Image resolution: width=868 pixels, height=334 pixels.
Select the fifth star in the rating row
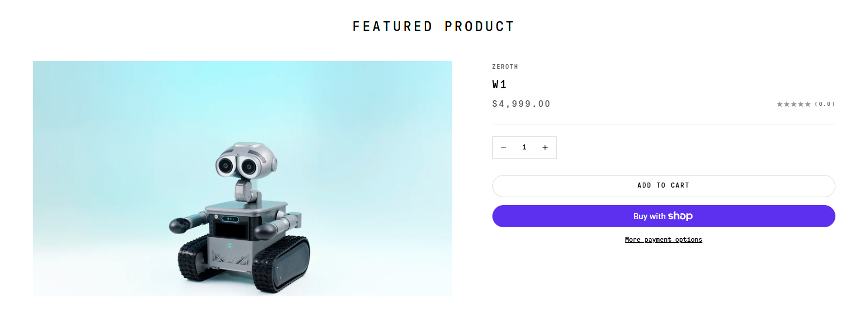pos(808,104)
